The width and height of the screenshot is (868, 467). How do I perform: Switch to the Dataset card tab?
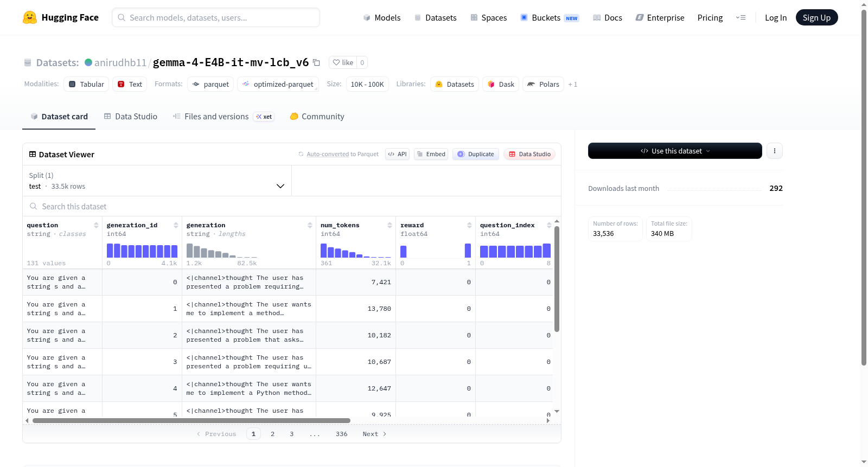[59, 116]
